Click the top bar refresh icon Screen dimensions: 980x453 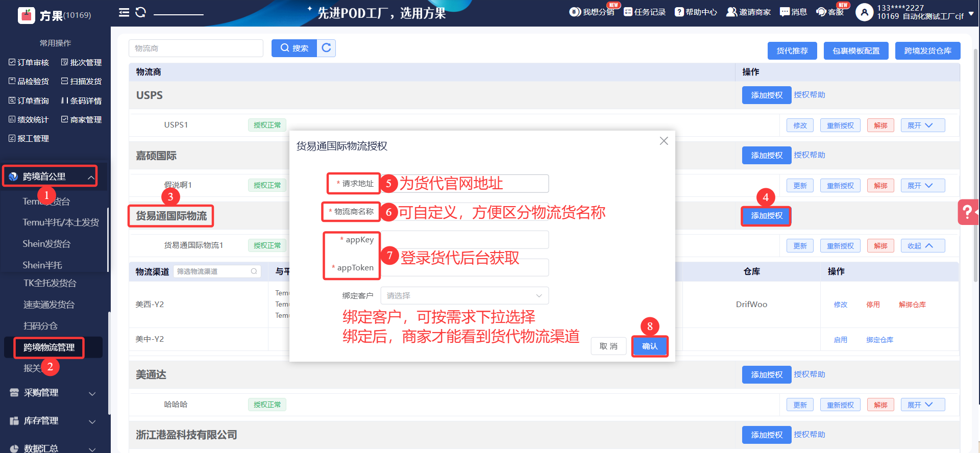tap(141, 12)
